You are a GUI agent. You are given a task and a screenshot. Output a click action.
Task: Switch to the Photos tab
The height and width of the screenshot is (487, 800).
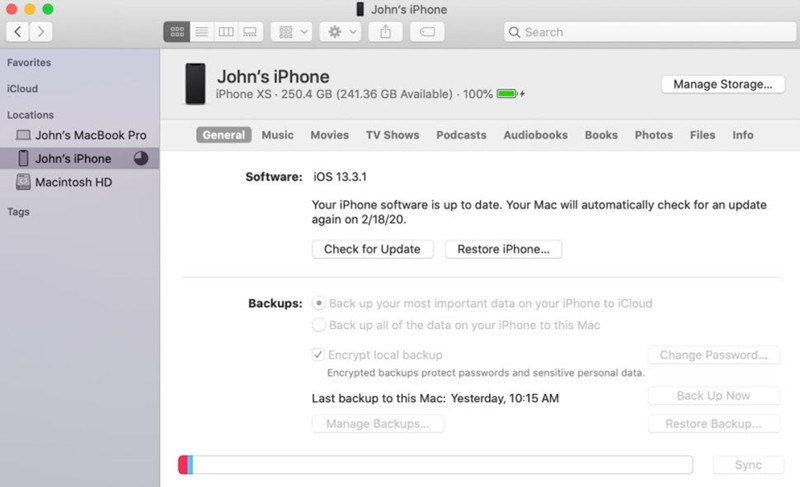point(654,135)
